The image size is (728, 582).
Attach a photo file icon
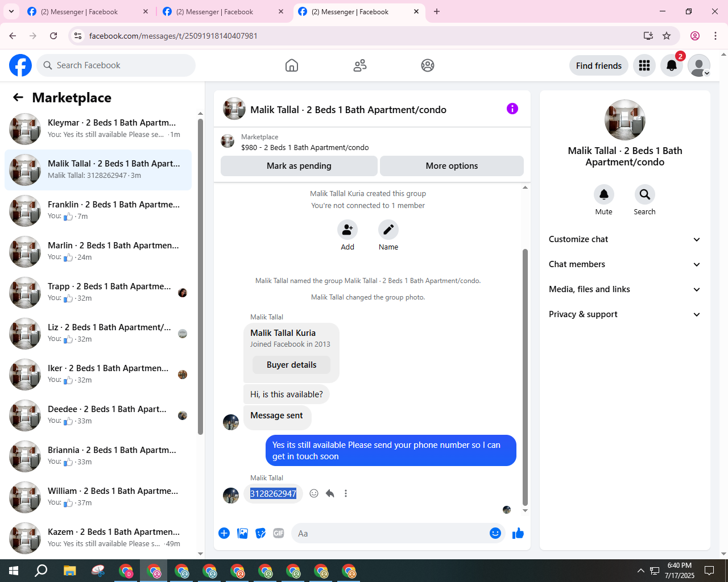242,533
